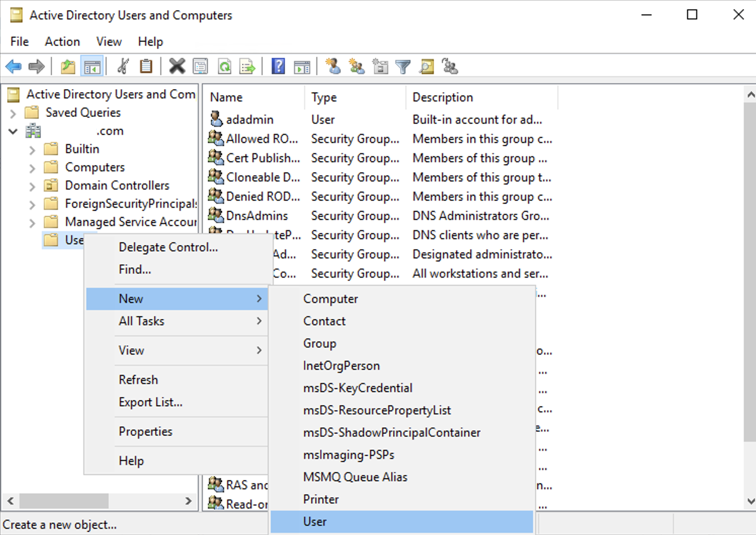This screenshot has width=756, height=535.
Task: Click the blue Back arrow in toolbar
Action: point(14,66)
